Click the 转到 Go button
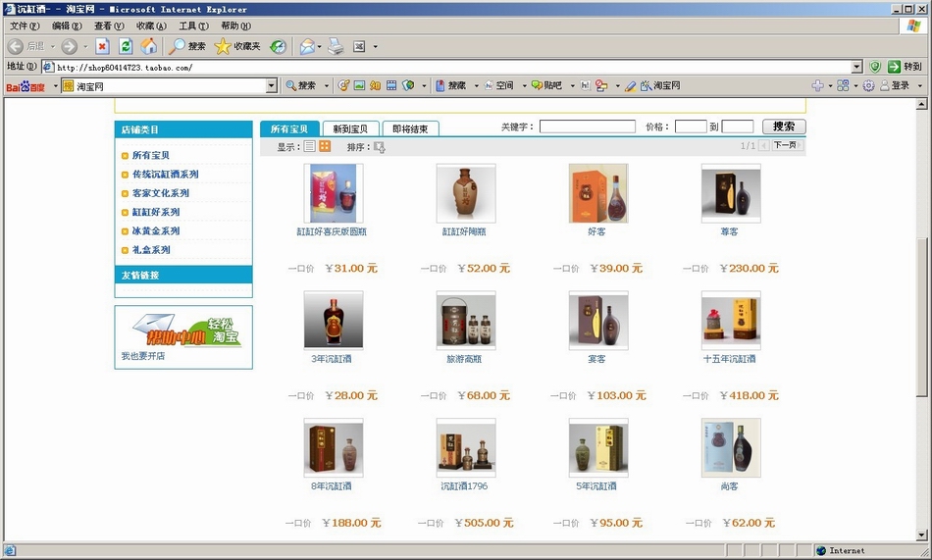 pos(905,67)
